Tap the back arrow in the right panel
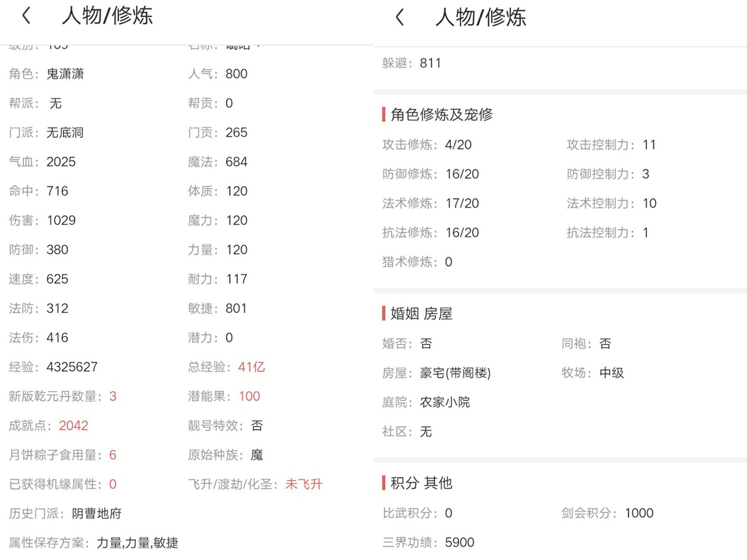Screen dimensions: 747x560 click(400, 18)
